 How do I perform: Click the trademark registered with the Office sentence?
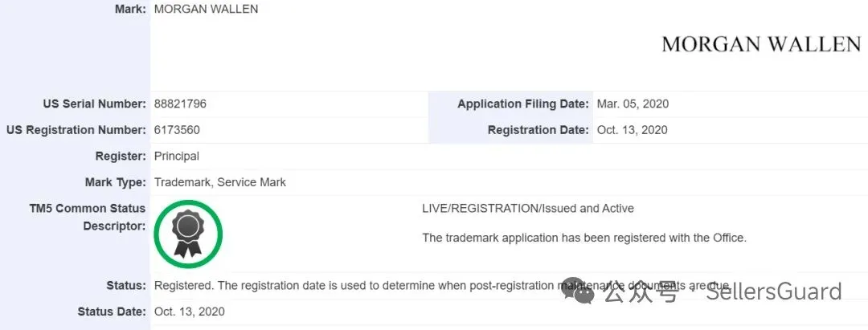click(x=584, y=238)
